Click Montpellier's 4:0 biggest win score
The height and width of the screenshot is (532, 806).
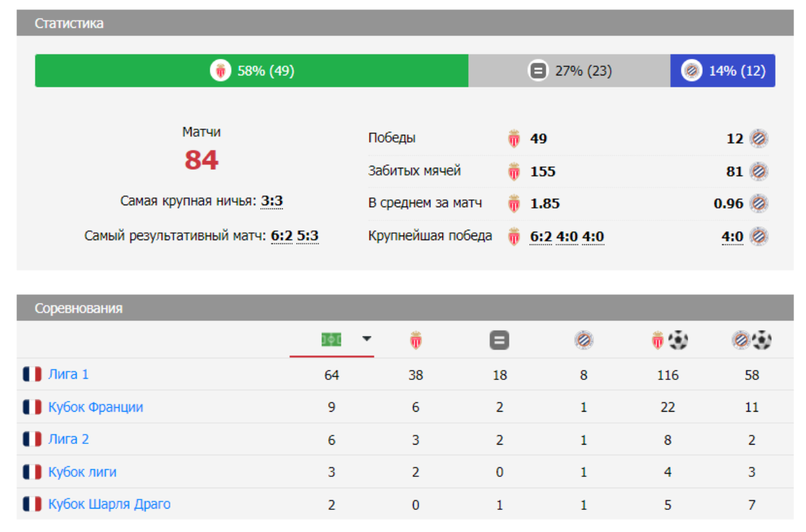click(732, 237)
